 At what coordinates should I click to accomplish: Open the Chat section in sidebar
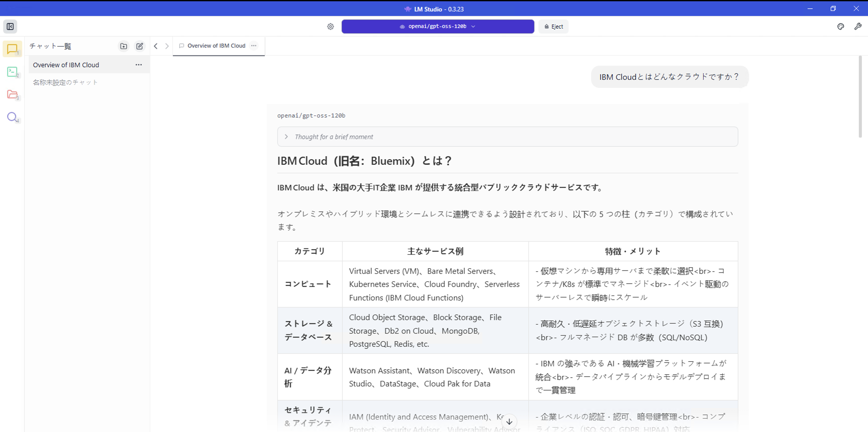12,49
